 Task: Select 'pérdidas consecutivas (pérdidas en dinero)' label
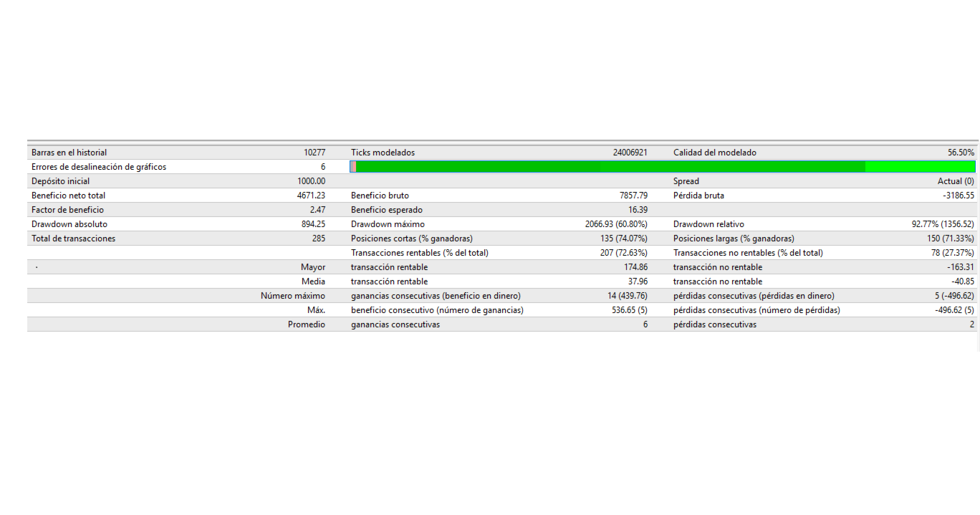point(754,296)
